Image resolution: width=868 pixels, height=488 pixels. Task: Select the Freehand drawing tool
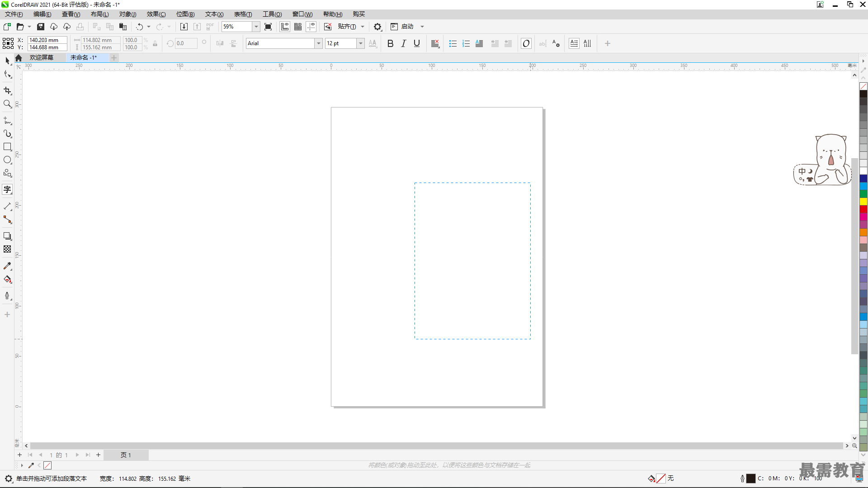click(x=7, y=121)
